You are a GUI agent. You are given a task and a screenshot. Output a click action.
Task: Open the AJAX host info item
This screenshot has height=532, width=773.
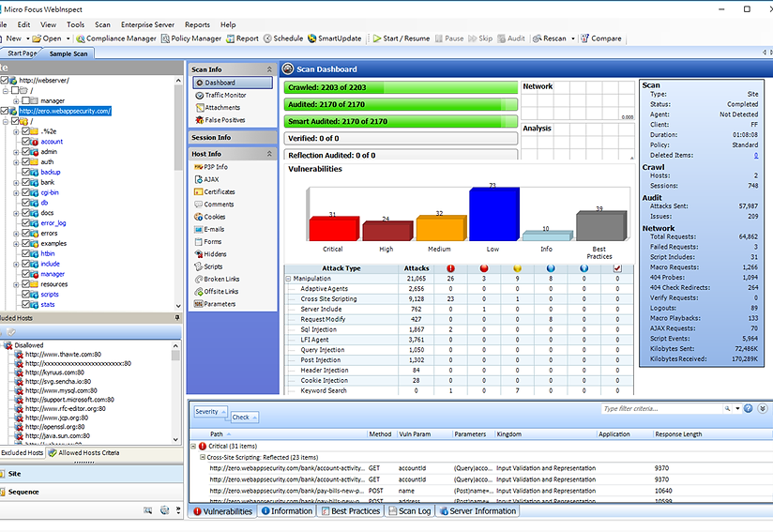(206, 179)
